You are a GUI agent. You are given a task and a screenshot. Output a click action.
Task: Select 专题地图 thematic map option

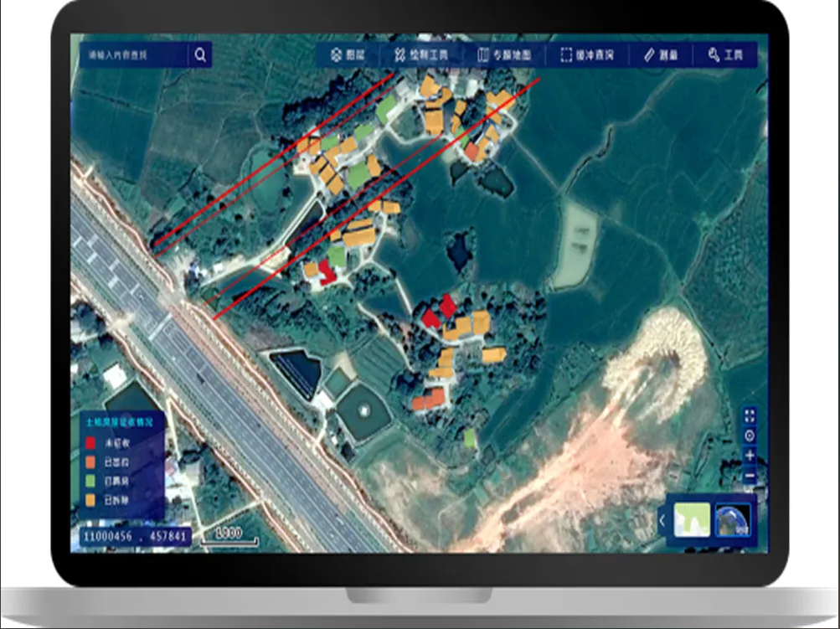click(x=504, y=55)
